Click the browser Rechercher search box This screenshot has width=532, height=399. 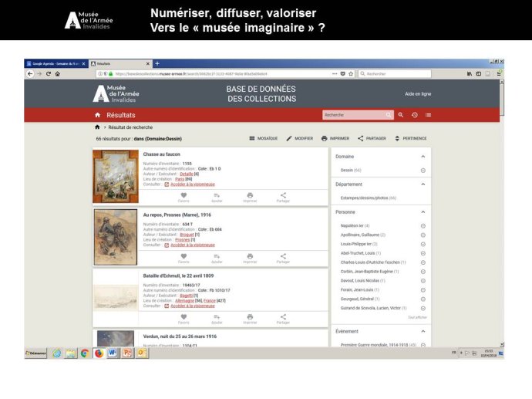(x=395, y=73)
